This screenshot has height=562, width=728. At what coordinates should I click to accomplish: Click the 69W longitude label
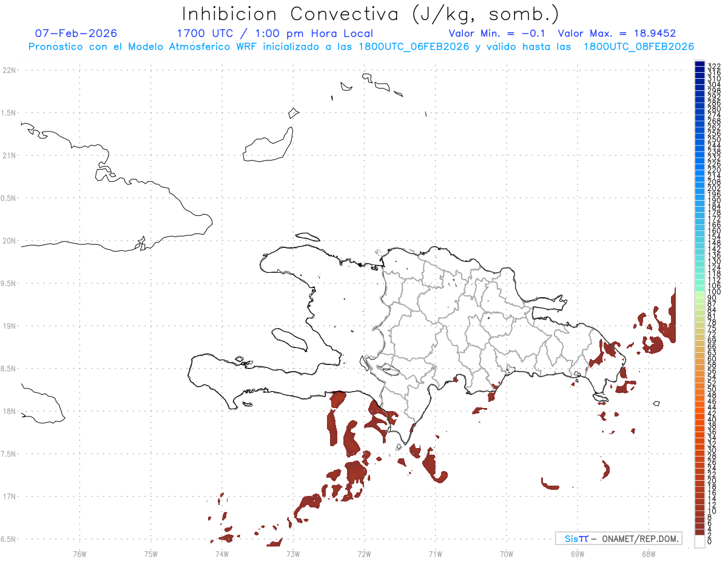point(578,553)
